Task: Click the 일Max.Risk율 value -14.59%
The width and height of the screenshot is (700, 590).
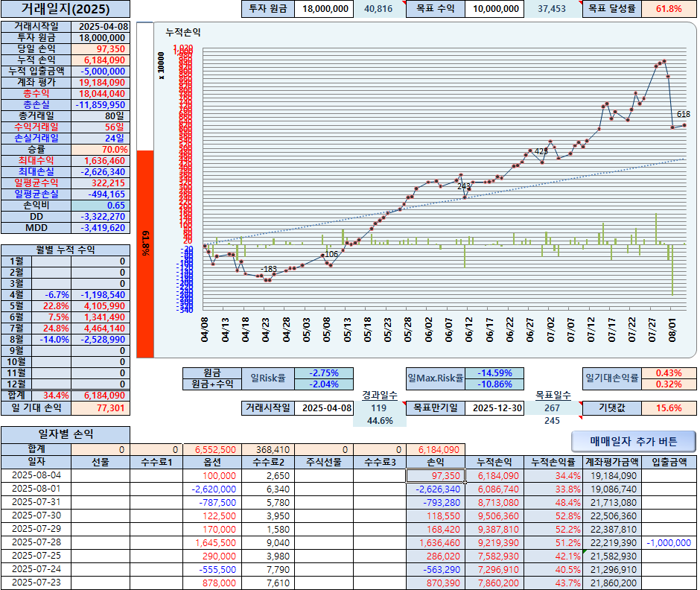Action: 494,373
